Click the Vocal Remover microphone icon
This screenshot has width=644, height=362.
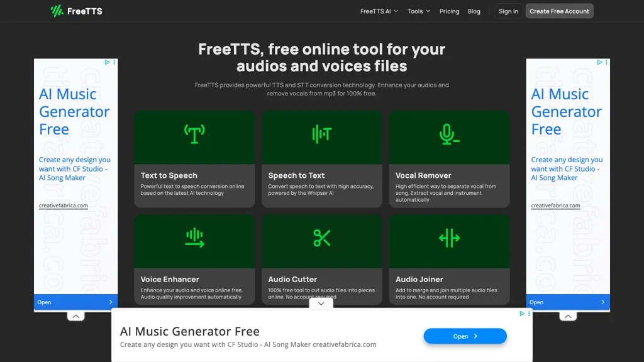pos(449,134)
